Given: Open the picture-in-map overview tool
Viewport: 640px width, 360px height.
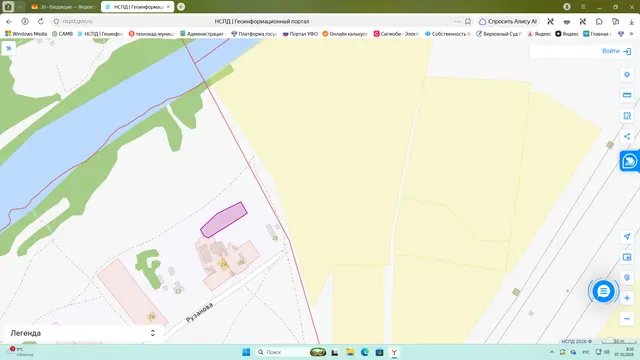Looking at the screenshot, I should click(x=627, y=257).
